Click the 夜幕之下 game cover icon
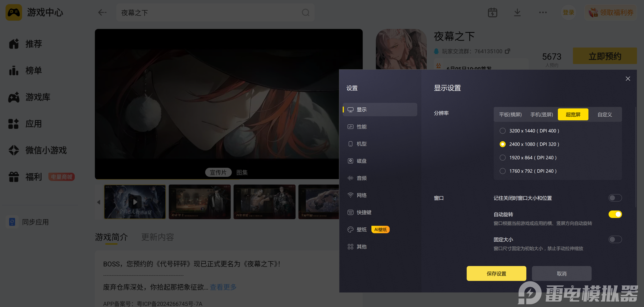Image resolution: width=644 pixels, height=307 pixels. 401,49
